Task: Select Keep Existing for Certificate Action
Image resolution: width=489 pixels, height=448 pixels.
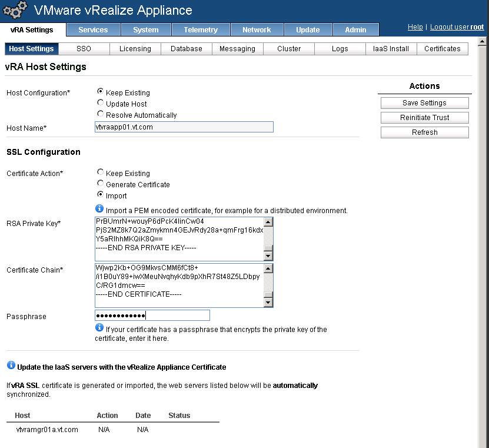Action: (x=100, y=172)
